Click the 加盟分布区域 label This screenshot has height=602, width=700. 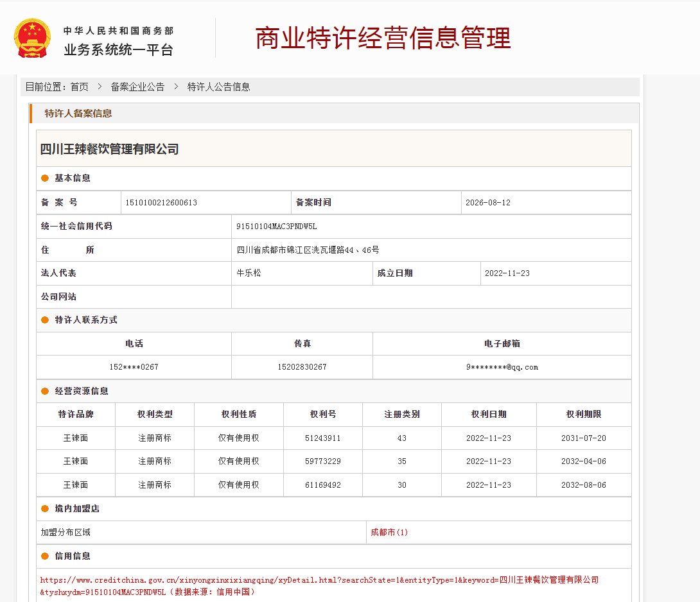[x=66, y=533]
